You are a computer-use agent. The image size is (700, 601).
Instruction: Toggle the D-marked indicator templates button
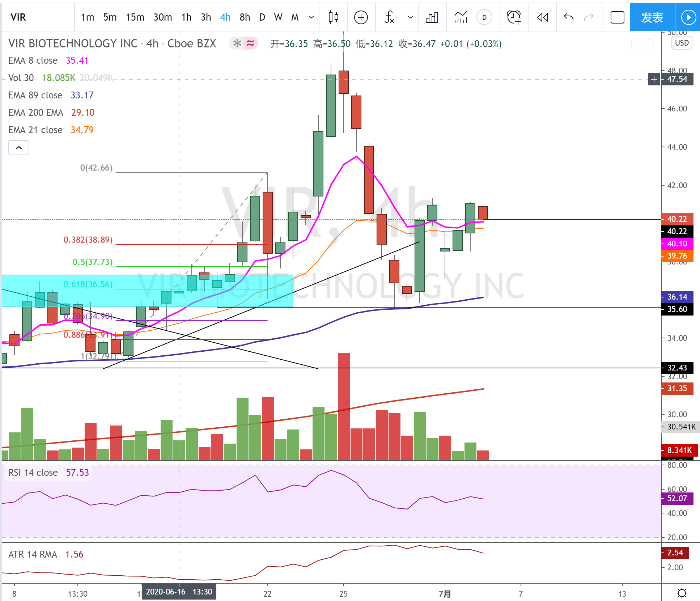point(484,17)
